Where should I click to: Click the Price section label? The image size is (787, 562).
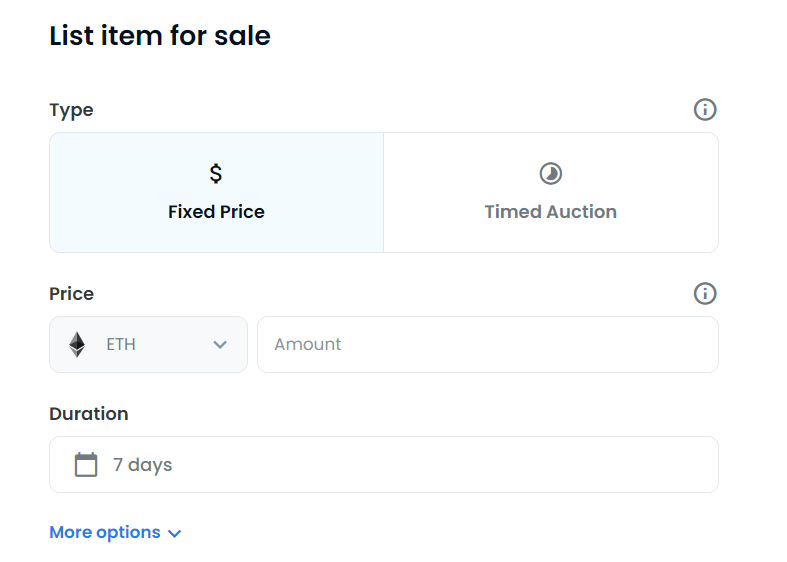click(71, 294)
